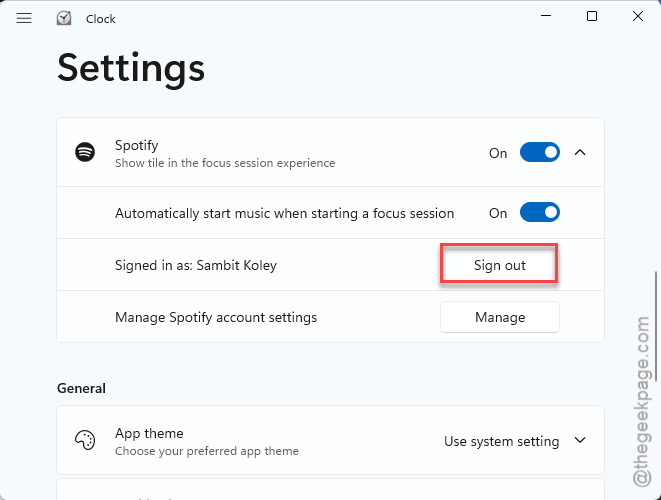Click 'Manage Spotify account settings' label
The width and height of the screenshot is (661, 500).
pyautogui.click(x=216, y=317)
